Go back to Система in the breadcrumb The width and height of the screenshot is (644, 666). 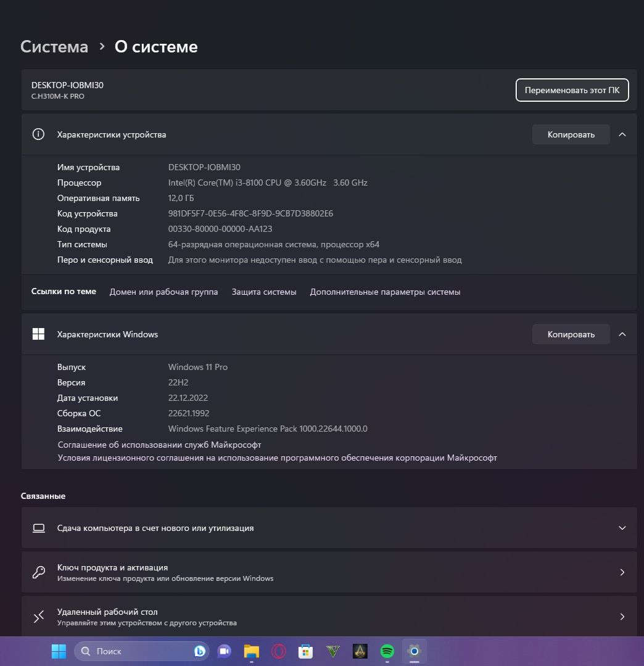click(54, 46)
